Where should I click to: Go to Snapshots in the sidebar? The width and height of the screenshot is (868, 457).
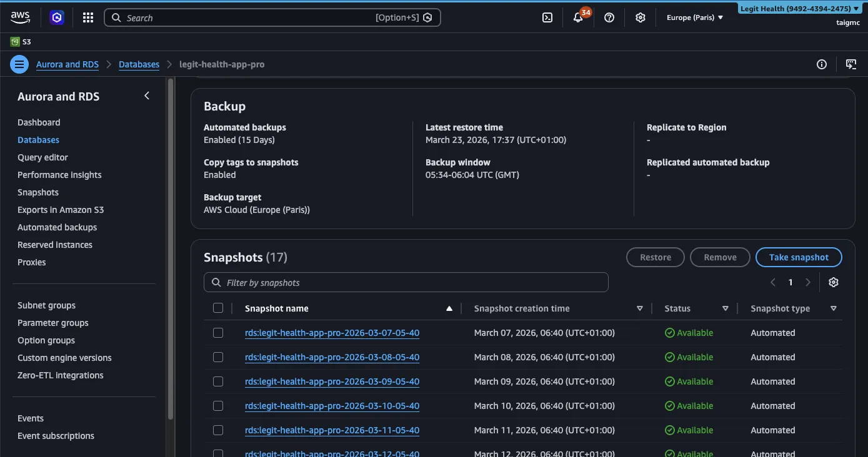[37, 192]
